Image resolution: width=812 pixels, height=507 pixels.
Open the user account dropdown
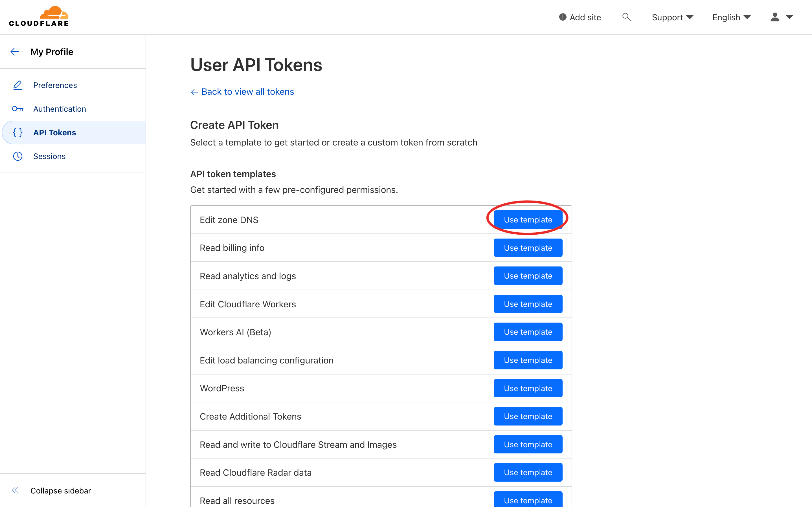(782, 17)
